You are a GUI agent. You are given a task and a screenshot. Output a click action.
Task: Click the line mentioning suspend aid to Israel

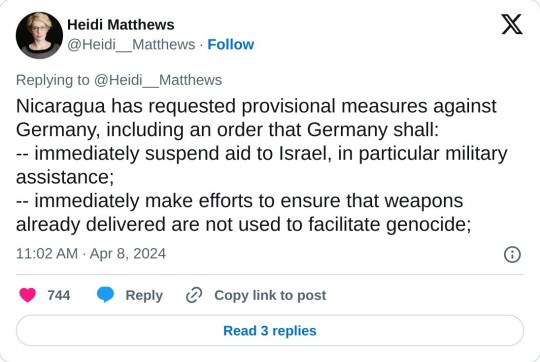[x=262, y=153]
